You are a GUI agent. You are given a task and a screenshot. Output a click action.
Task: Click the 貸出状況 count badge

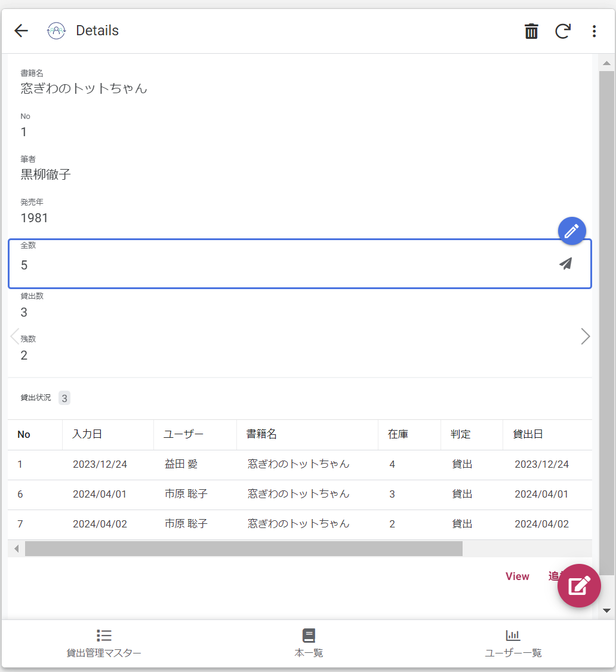point(64,398)
